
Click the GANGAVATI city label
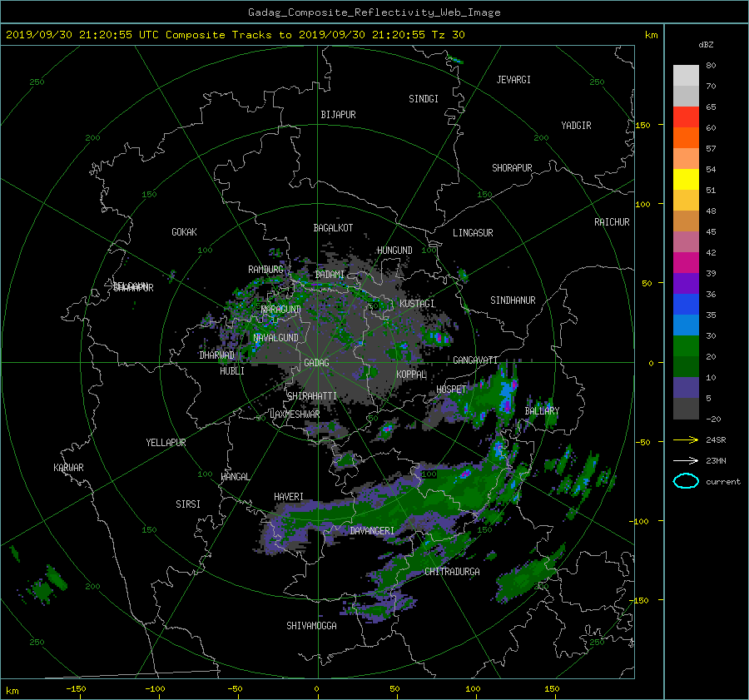tap(475, 360)
